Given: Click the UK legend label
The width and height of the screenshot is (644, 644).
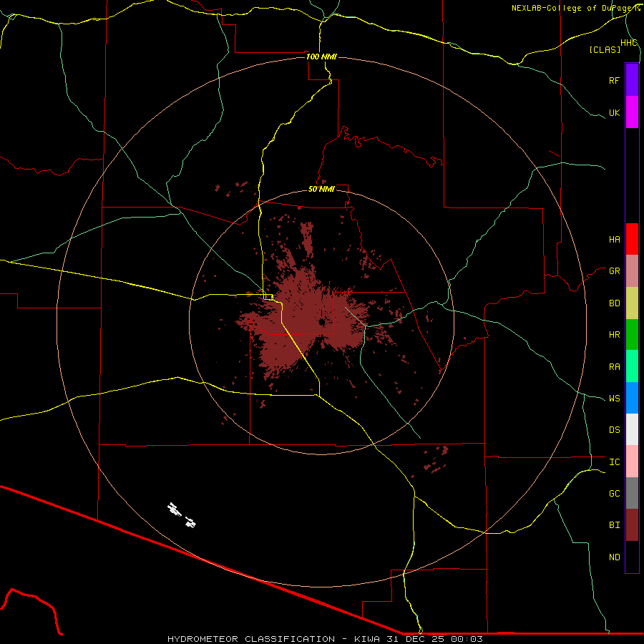Looking at the screenshot, I should [x=614, y=112].
